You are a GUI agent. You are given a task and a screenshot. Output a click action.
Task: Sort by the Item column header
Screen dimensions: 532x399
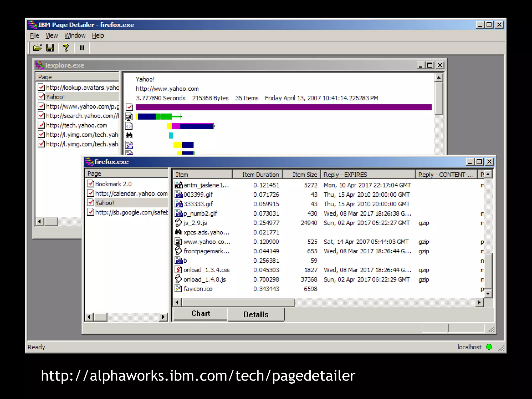pyautogui.click(x=203, y=175)
